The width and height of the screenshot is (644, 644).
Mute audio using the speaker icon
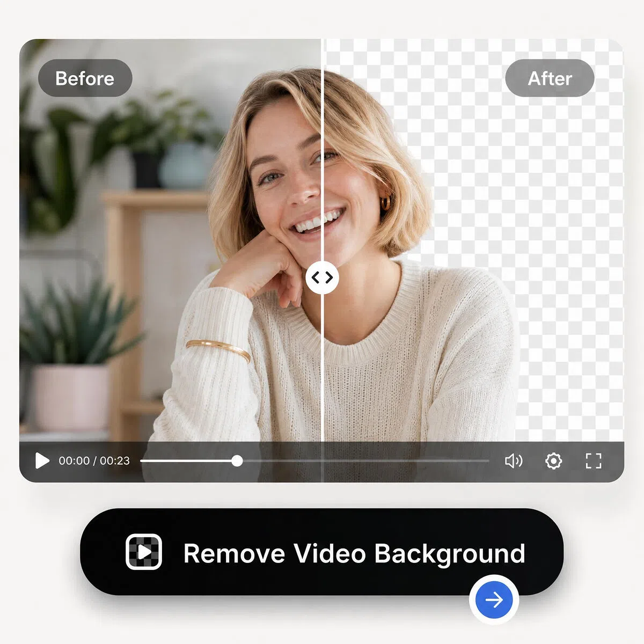coord(514,460)
